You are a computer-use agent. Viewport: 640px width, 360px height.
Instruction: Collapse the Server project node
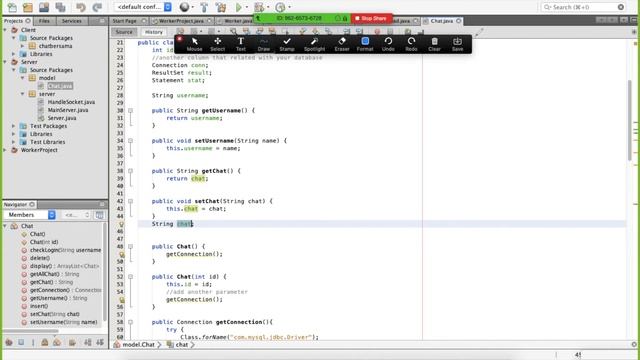click(5, 62)
